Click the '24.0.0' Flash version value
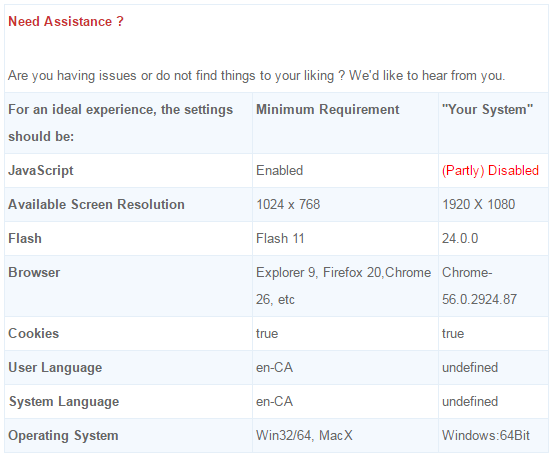553x456 pixels. pyautogui.click(x=460, y=238)
